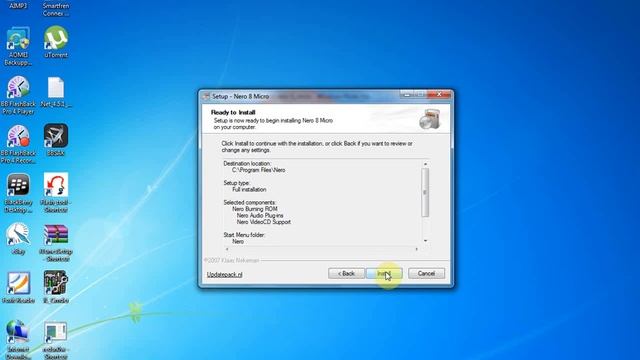The height and width of the screenshot is (360, 640).
Task: Open the Updatepack.nl link
Action: point(224,275)
